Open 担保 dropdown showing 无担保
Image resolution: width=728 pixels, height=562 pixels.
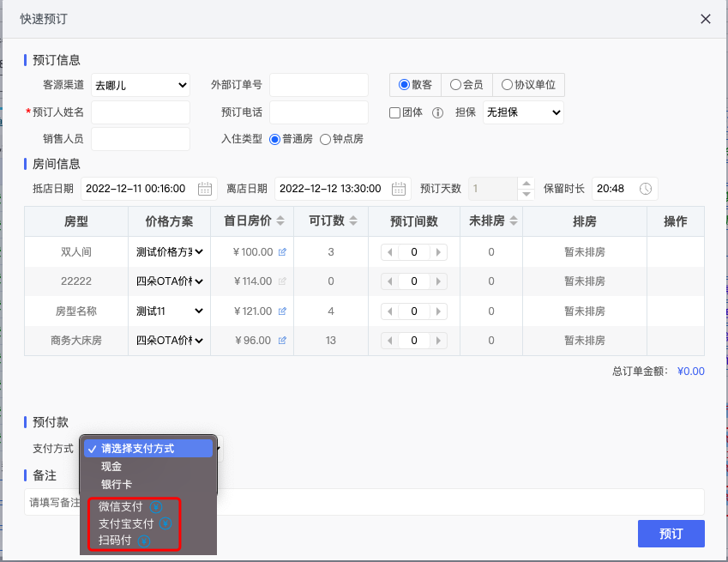pos(523,112)
